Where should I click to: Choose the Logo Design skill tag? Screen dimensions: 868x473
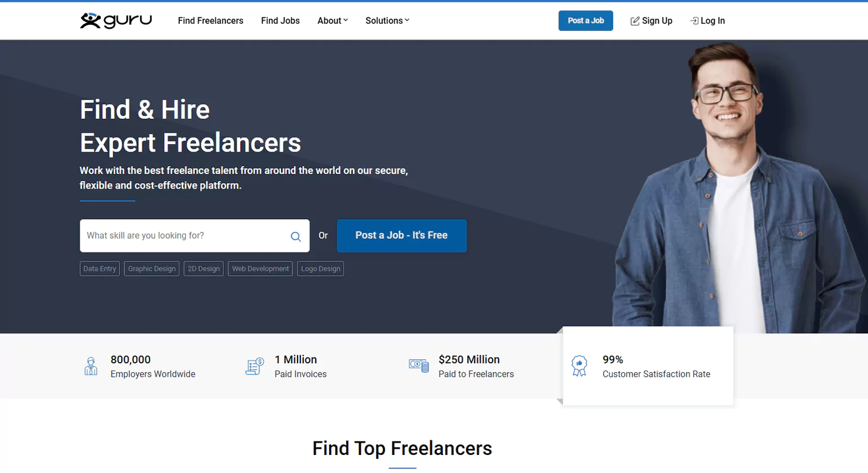point(320,269)
